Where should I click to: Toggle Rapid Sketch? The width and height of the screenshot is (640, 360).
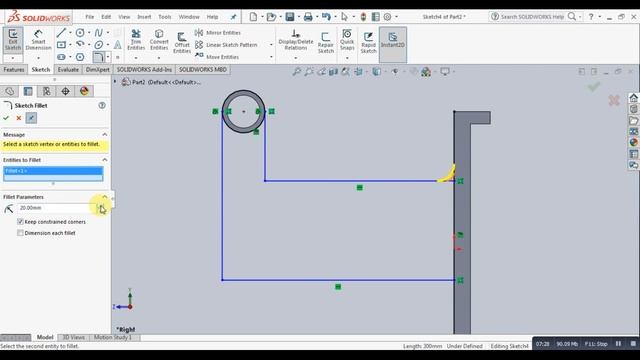coord(368,42)
